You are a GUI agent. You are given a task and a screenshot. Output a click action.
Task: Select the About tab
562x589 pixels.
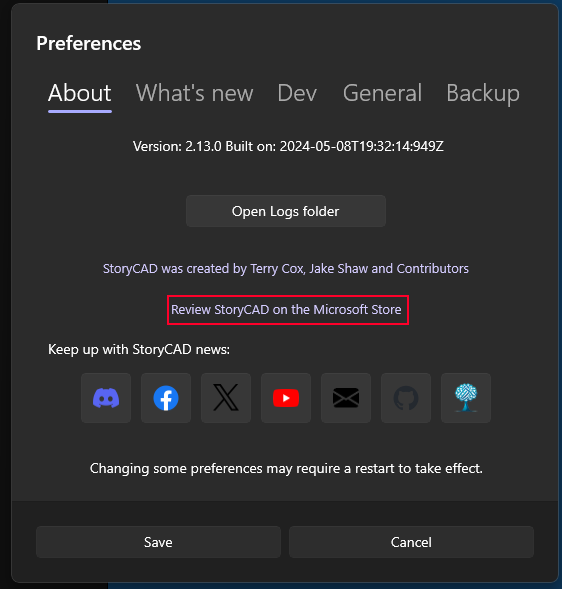[x=80, y=93]
